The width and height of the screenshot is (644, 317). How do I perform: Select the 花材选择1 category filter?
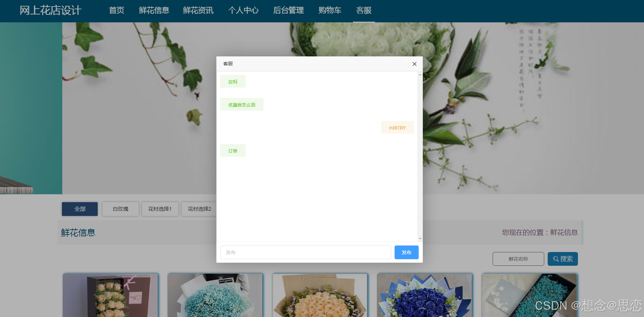pos(160,209)
